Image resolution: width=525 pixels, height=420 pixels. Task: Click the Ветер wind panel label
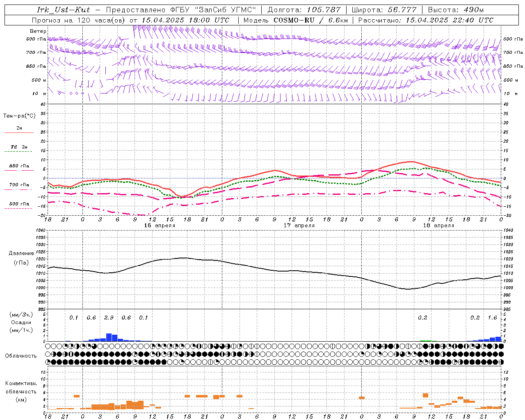[38, 31]
